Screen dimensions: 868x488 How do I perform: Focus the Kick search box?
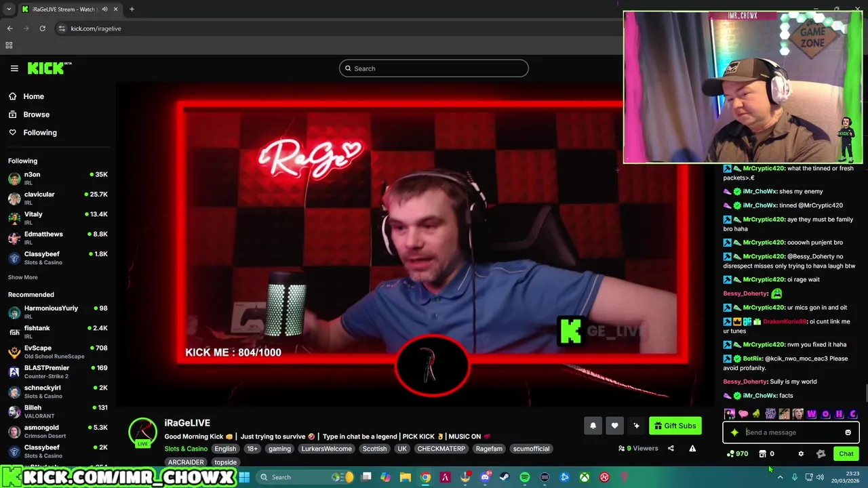pyautogui.click(x=434, y=68)
